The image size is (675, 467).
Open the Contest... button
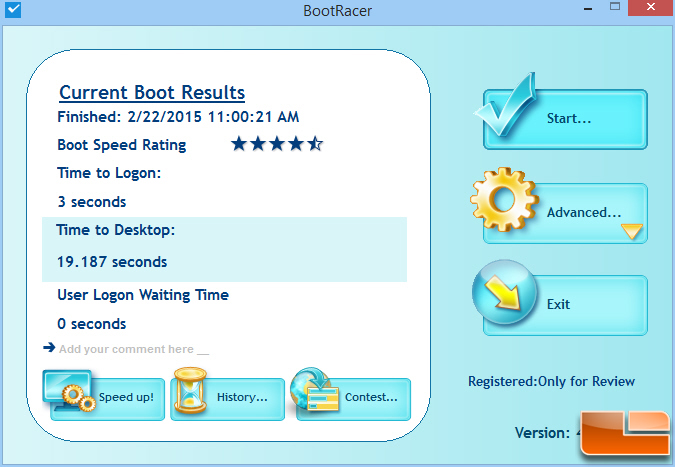tap(353, 399)
